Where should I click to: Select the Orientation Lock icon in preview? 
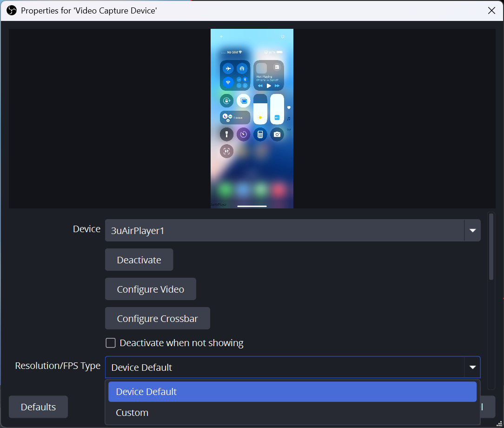pos(227,101)
